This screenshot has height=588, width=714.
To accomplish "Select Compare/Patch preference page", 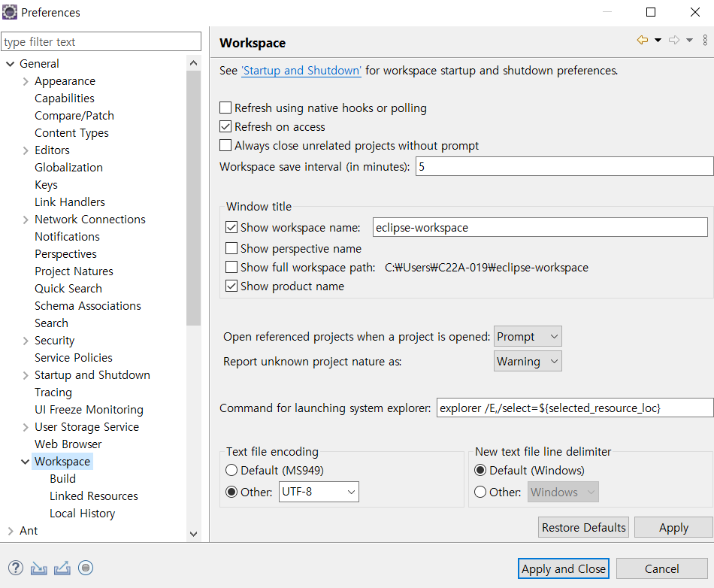I will (x=74, y=116).
